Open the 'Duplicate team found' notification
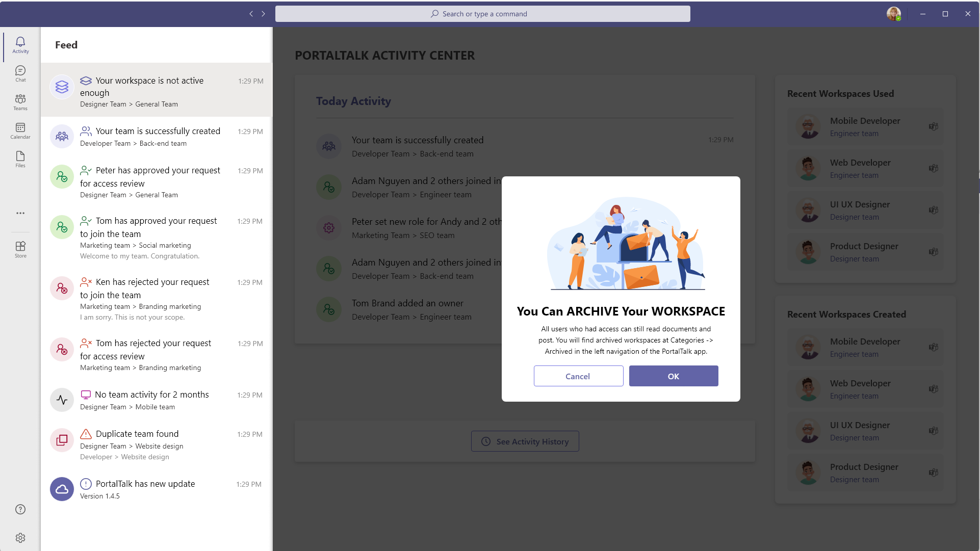980x551 pixels. [x=156, y=444]
